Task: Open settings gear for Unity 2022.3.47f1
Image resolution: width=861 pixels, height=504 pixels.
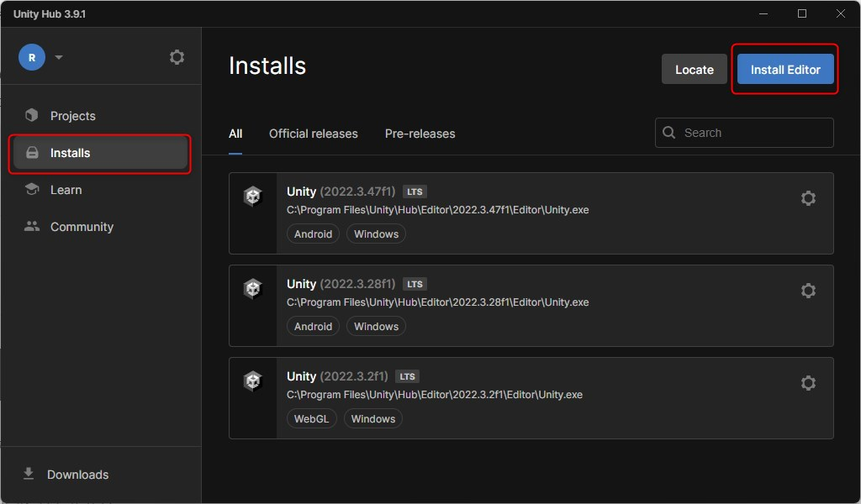Action: pyautogui.click(x=808, y=198)
